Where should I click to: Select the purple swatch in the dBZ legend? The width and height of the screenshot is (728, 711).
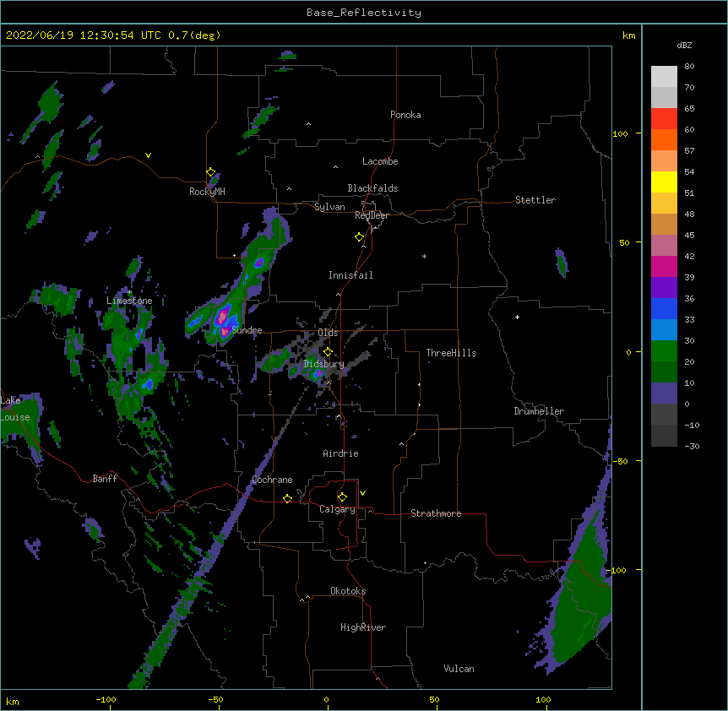664,288
